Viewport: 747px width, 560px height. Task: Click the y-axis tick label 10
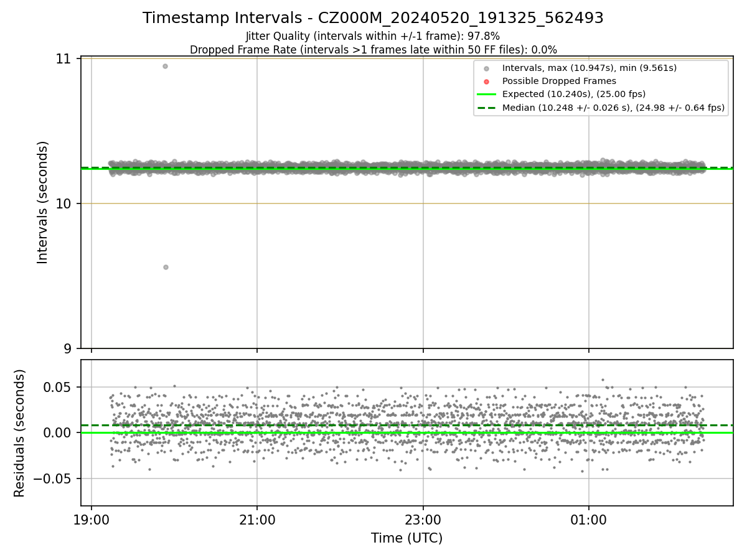coord(64,204)
